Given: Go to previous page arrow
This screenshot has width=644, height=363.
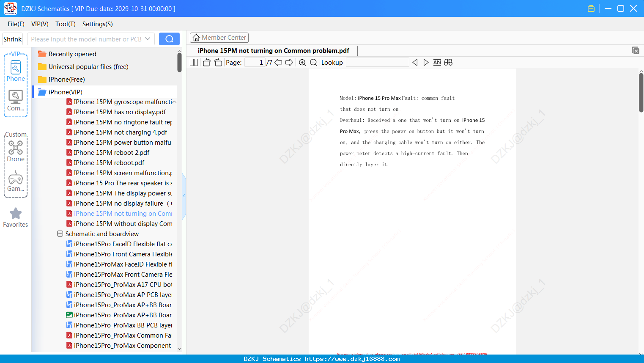Looking at the screenshot, I should pyautogui.click(x=278, y=63).
